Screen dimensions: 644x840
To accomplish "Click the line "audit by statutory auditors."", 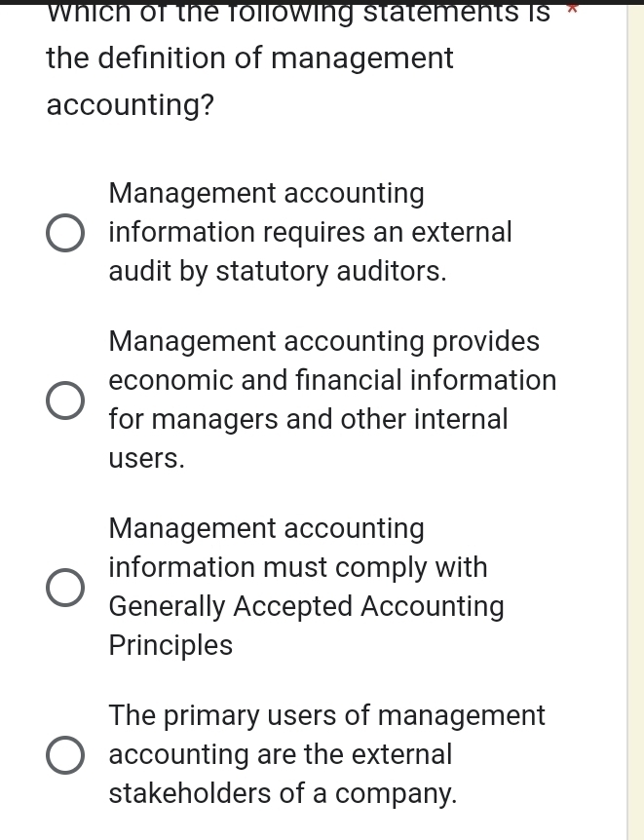I will 278,272.
